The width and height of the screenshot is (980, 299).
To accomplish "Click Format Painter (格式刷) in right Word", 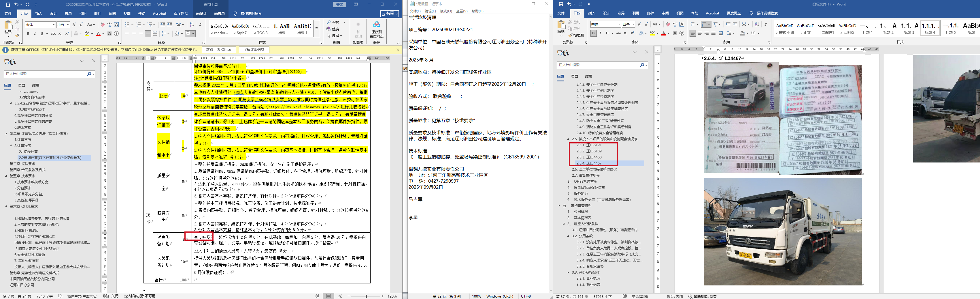I will (576, 35).
